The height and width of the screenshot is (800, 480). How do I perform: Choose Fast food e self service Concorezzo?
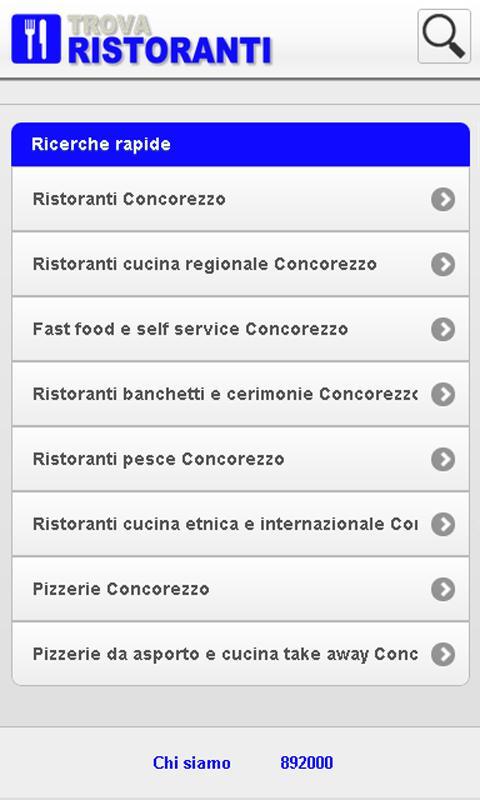point(240,329)
